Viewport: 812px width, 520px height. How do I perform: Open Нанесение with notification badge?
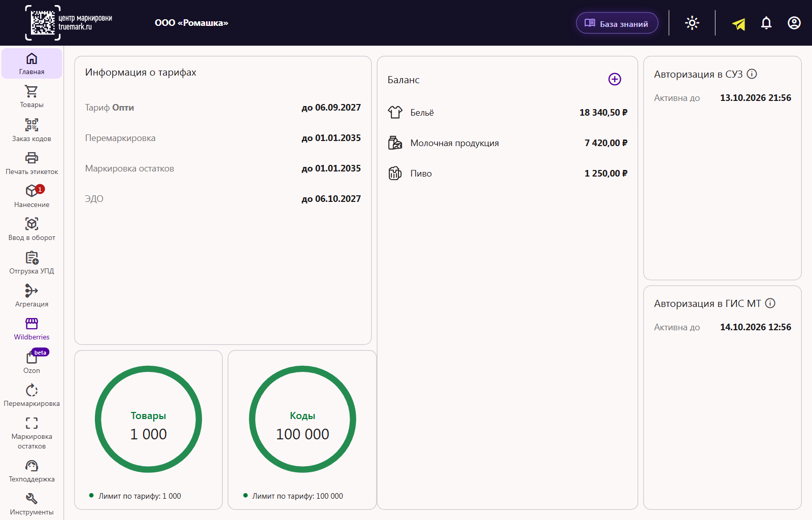31,196
